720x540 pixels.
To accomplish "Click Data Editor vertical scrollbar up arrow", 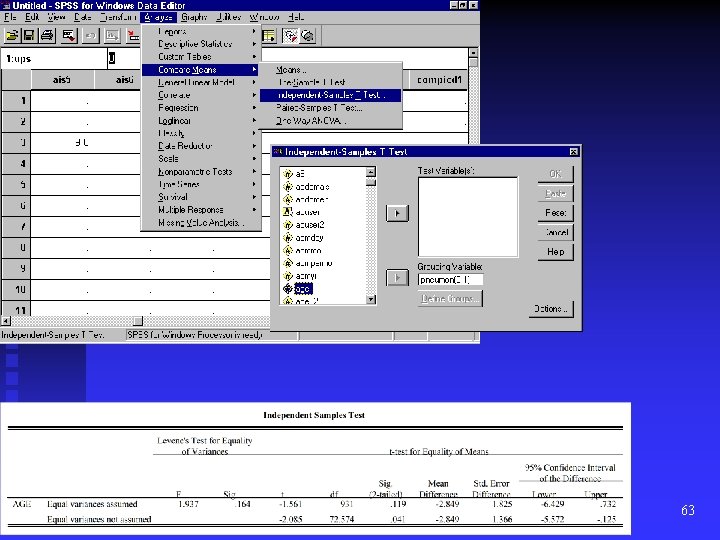I will click(473, 53).
